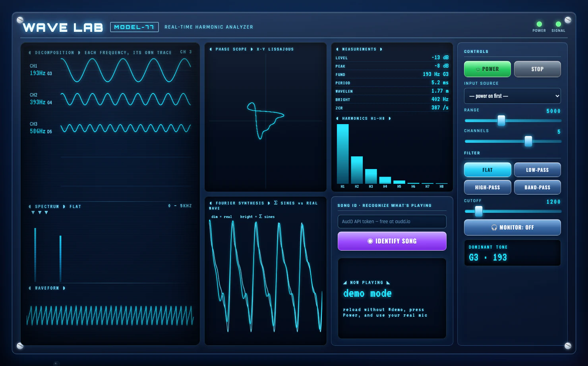Click the demo mode now-playing text

point(367,294)
